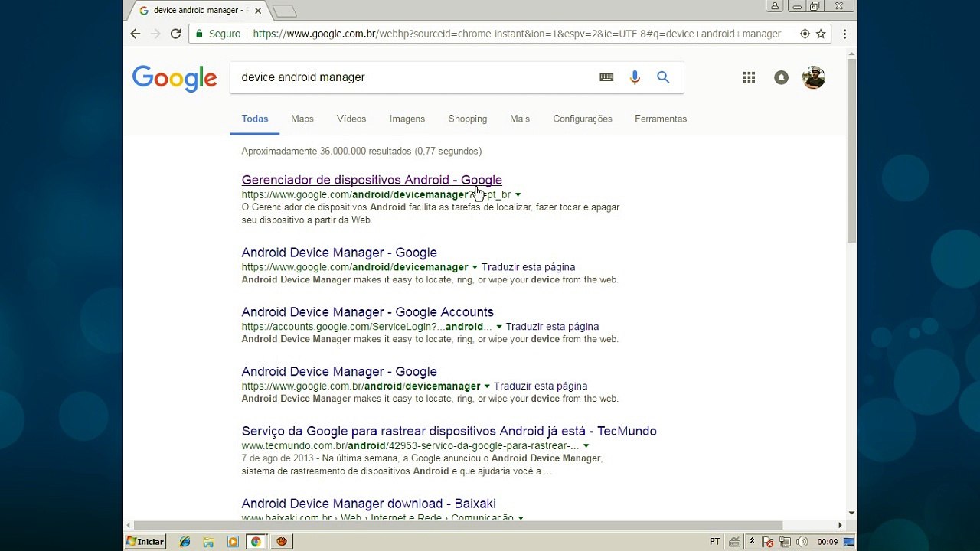The height and width of the screenshot is (551, 980).
Task: Open a new browser tab
Action: click(x=284, y=11)
